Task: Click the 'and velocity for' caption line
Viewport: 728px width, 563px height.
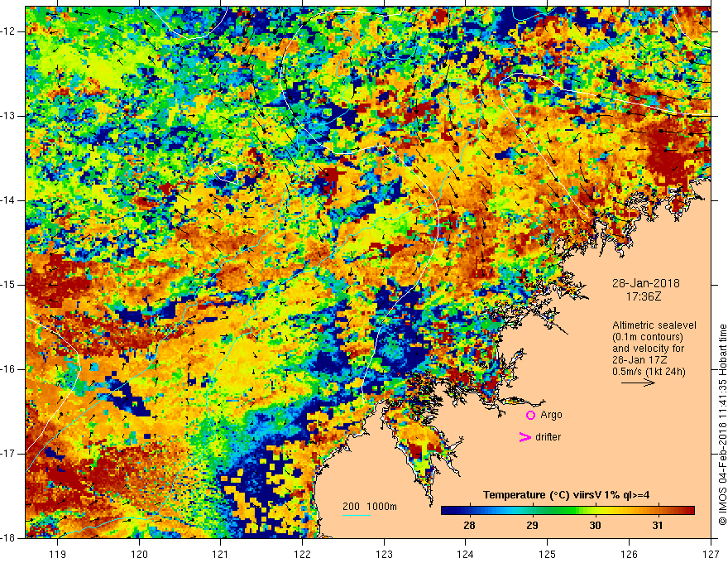Action: pyautogui.click(x=649, y=349)
